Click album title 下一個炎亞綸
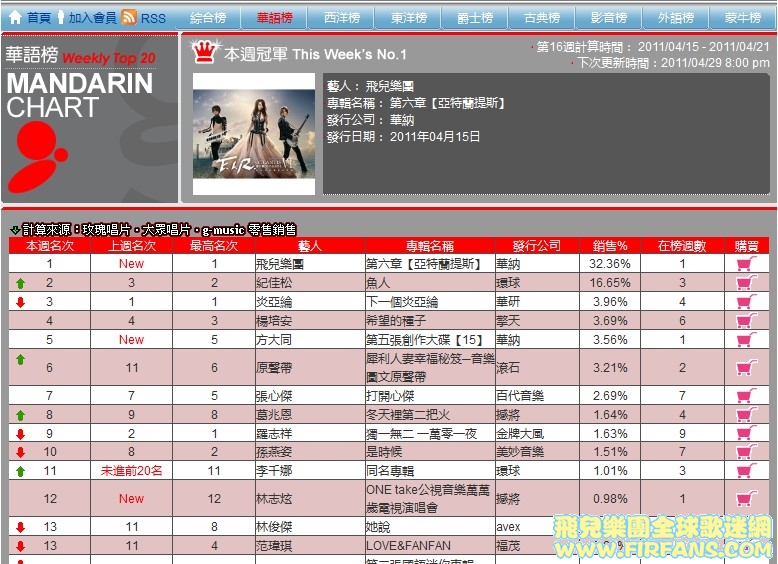This screenshot has height=564, width=778. pos(402,302)
